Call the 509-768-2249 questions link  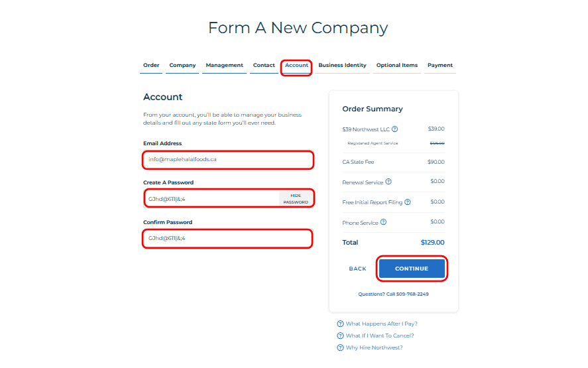(393, 294)
